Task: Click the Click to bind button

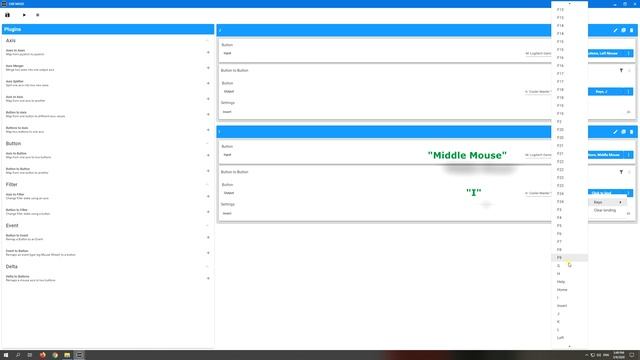Action: [607, 193]
